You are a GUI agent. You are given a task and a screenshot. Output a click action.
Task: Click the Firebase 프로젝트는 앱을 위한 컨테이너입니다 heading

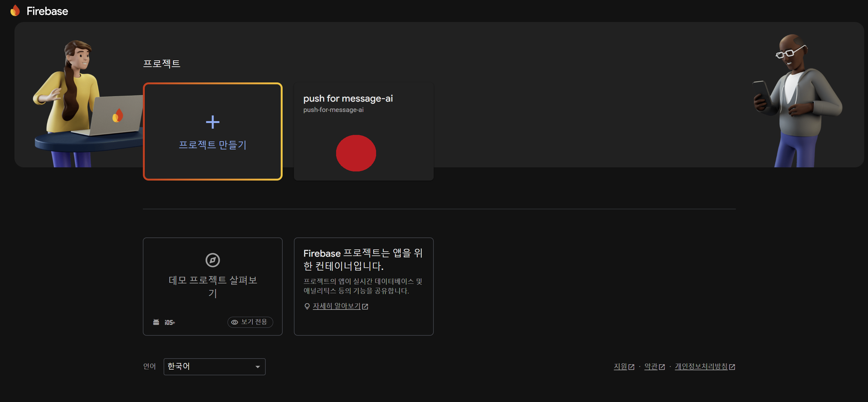(x=363, y=260)
